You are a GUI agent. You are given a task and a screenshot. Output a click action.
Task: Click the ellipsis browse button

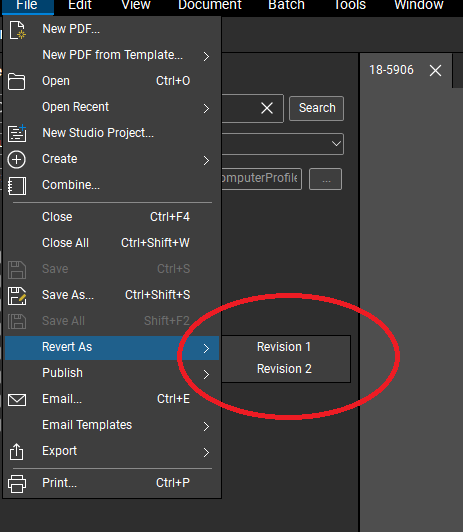325,179
